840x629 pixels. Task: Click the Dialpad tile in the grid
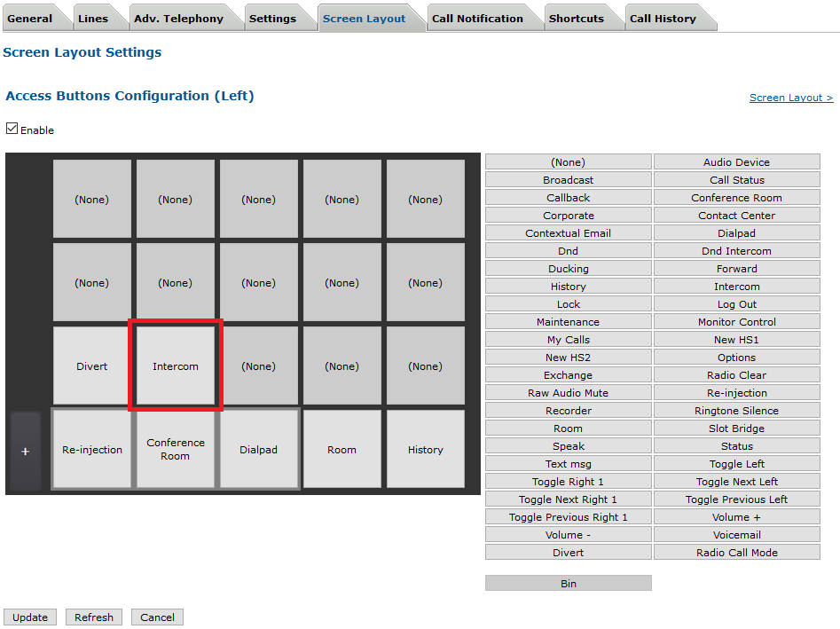pos(259,450)
